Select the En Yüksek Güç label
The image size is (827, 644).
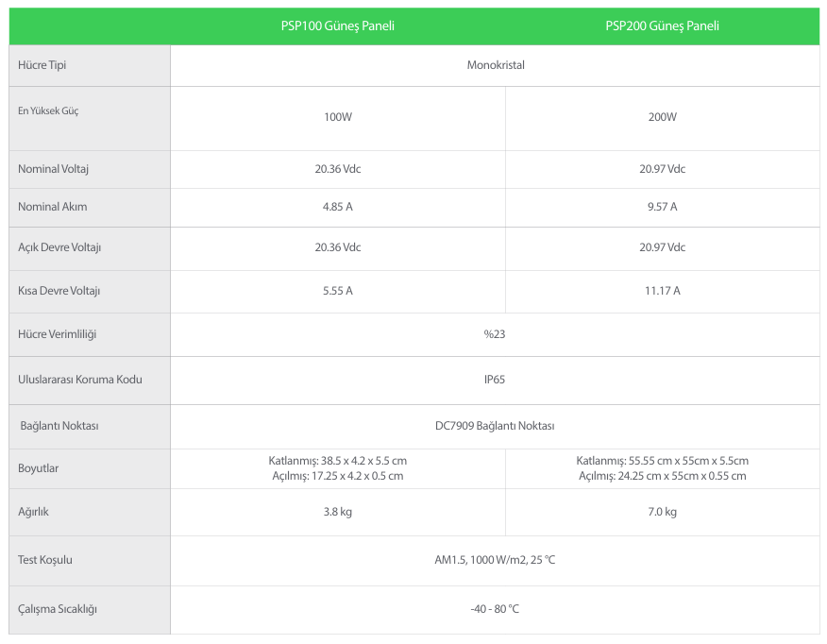[x=48, y=110]
